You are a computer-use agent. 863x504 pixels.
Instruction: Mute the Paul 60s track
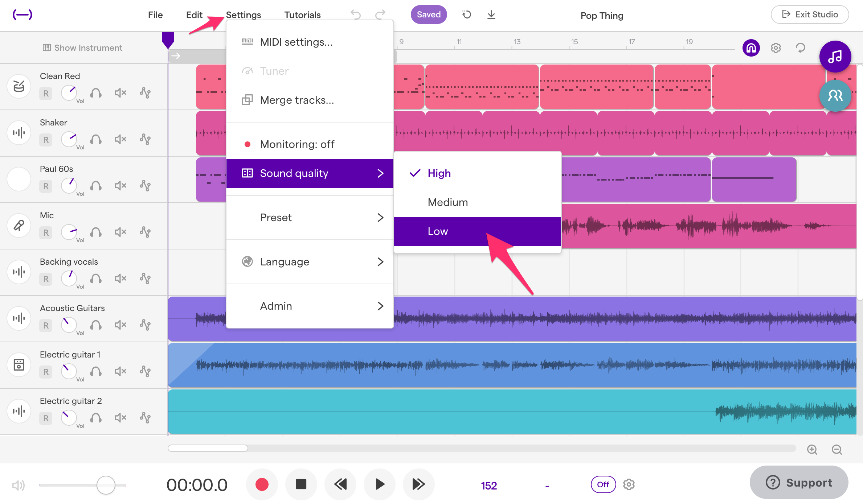(x=120, y=186)
